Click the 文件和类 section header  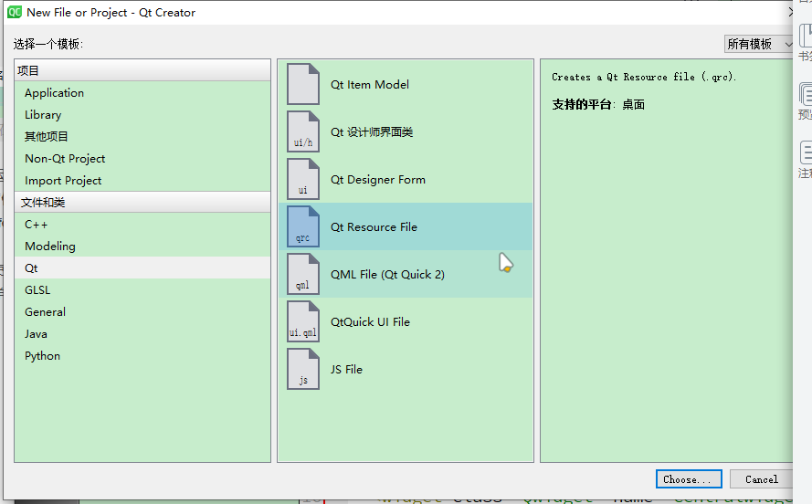point(142,203)
